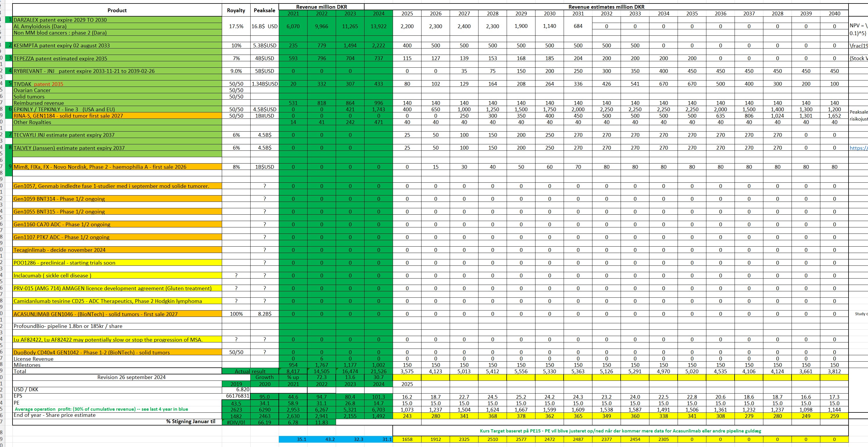The height and width of the screenshot is (447, 868).
Task: Select the "Milestones" row label
Action: coord(117,365)
